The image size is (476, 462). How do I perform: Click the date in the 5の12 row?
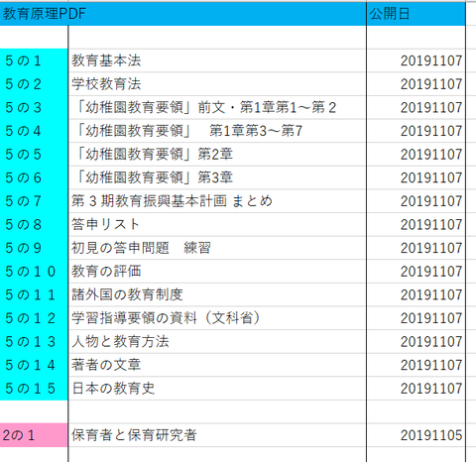416,318
